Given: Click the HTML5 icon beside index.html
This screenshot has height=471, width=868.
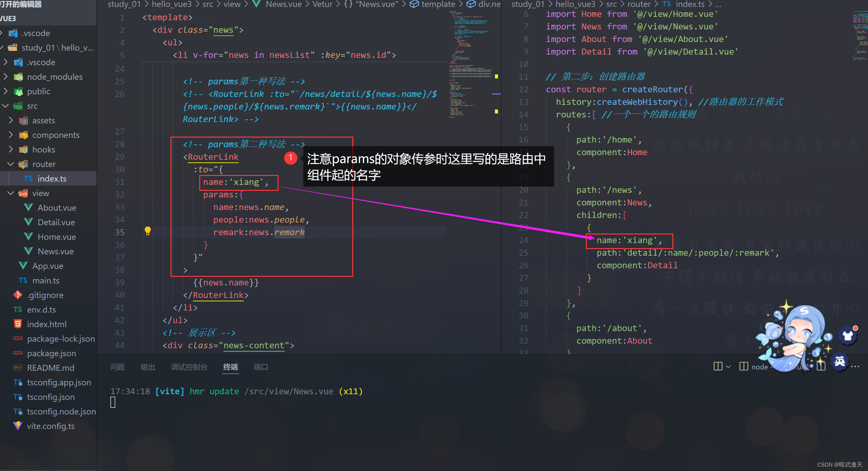Looking at the screenshot, I should coord(18,324).
